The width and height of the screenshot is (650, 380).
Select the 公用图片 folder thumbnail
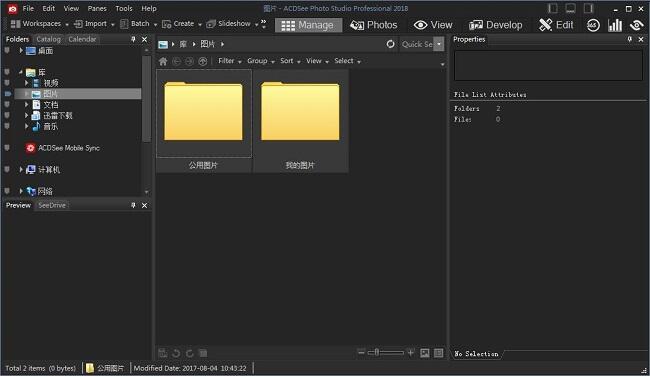(x=204, y=121)
